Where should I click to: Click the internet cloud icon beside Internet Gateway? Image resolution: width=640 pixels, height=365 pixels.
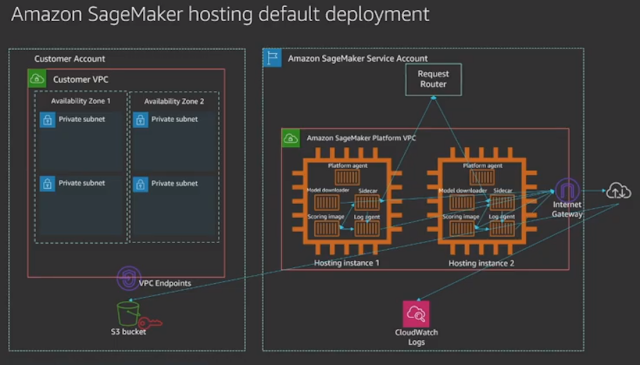pos(618,191)
